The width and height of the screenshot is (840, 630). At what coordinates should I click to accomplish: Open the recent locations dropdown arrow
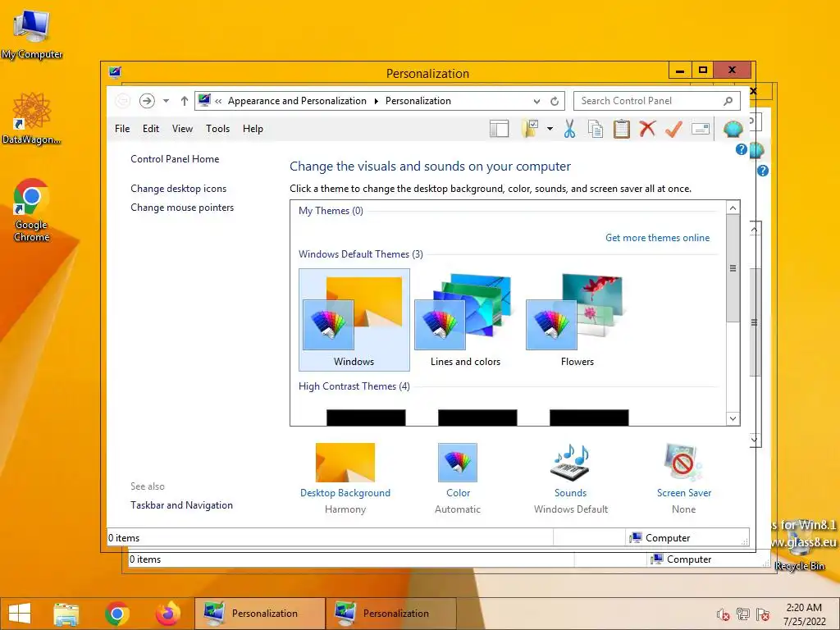coord(166,101)
